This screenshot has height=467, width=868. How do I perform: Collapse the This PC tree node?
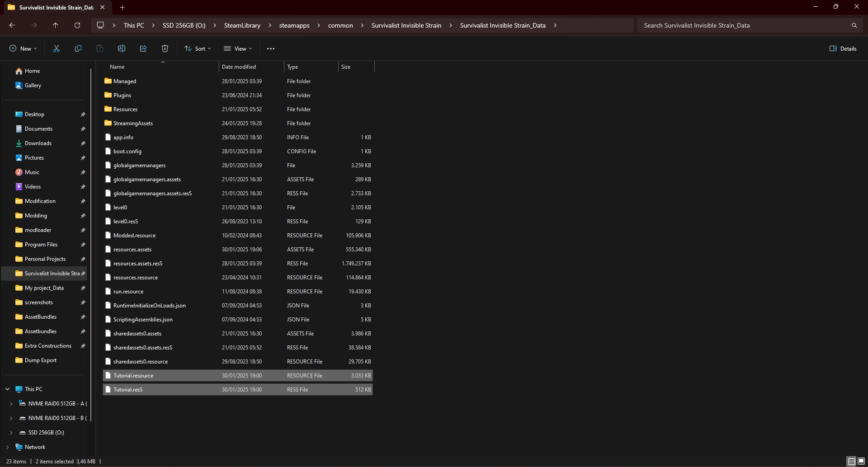pyautogui.click(x=8, y=389)
